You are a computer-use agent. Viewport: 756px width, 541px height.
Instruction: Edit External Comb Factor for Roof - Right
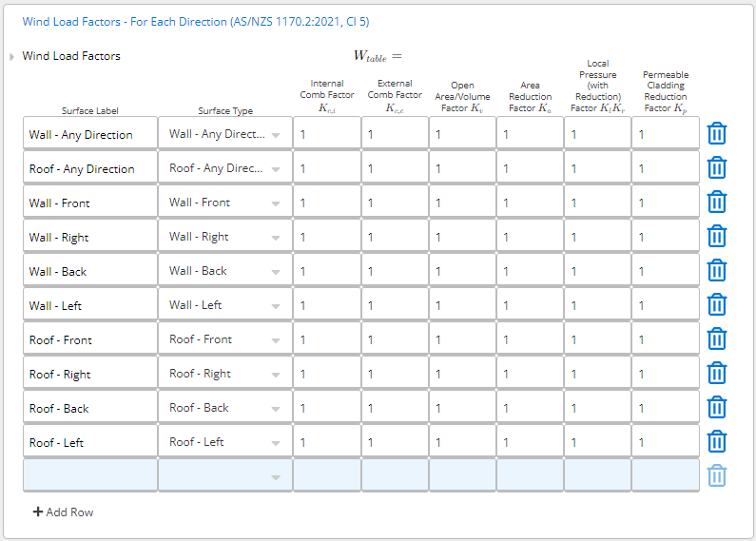395,373
